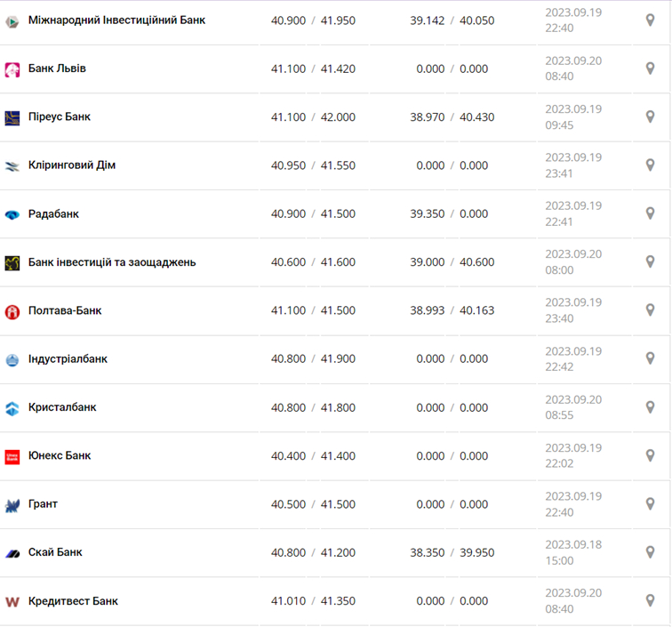Screen dimensions: 672x627
Task: Open Міжнародний Інвестиційний Банк link
Action: tap(116, 20)
